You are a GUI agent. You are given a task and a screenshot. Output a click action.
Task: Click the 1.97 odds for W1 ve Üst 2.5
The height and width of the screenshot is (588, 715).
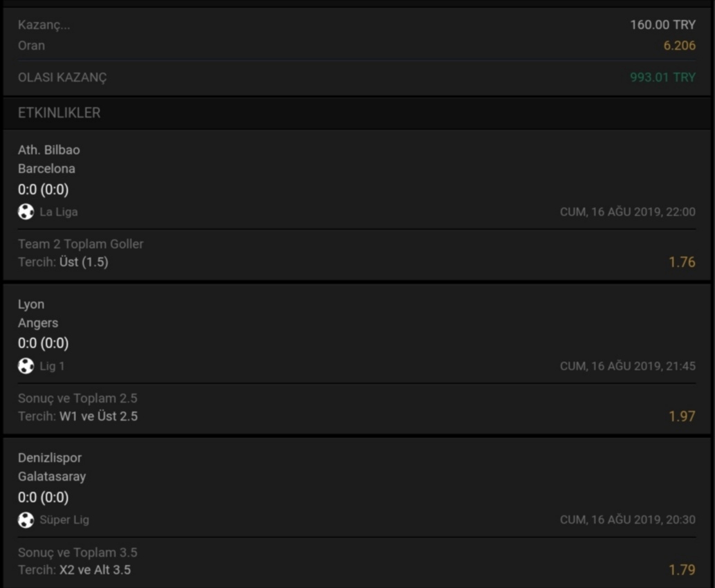(682, 416)
